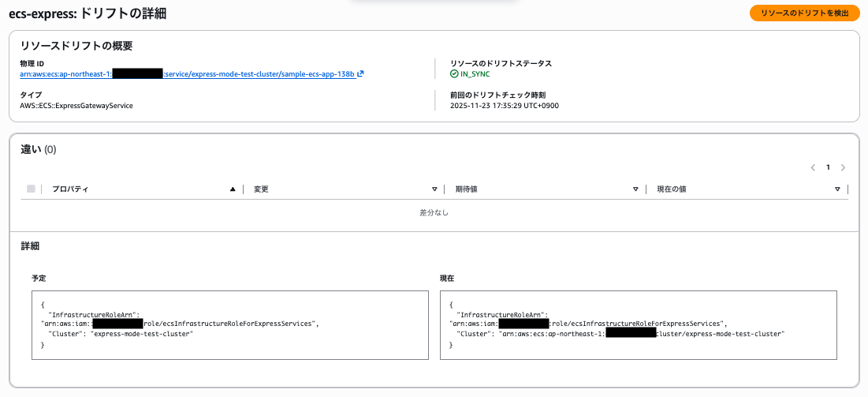Click the 詳細 section heading
This screenshot has height=397, width=868.
pyautogui.click(x=30, y=245)
